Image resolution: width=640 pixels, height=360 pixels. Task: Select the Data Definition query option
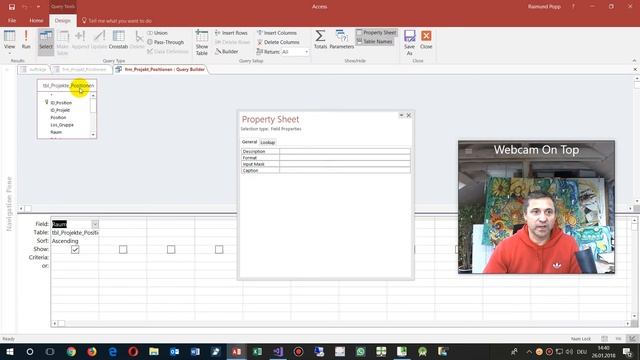[167, 51]
